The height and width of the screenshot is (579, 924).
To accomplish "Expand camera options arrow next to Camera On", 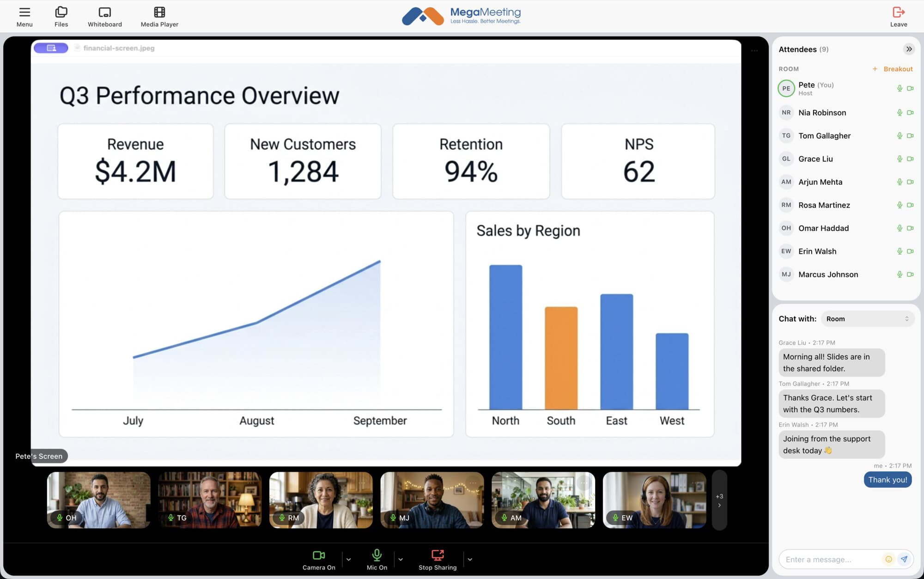I will coord(348,559).
